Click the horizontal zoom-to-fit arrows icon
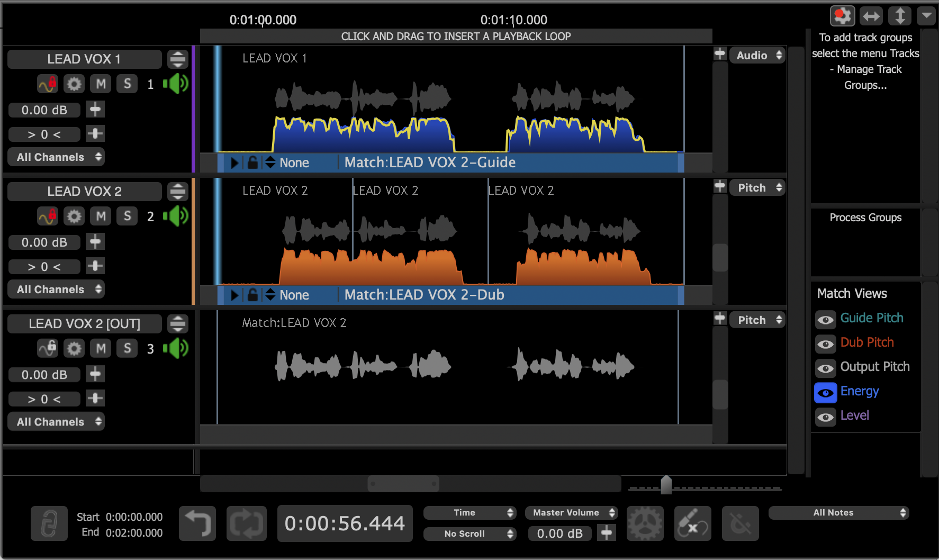 871,16
